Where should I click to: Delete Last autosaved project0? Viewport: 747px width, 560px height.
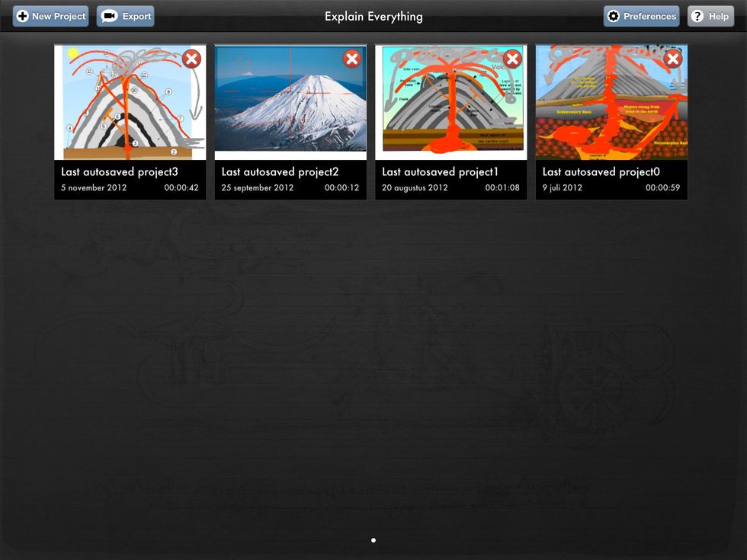coord(673,59)
